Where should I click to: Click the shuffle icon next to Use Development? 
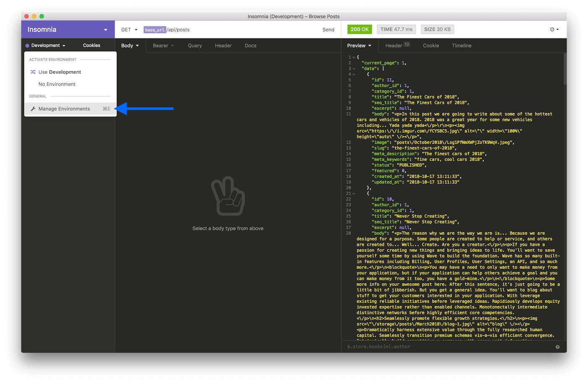(x=33, y=72)
